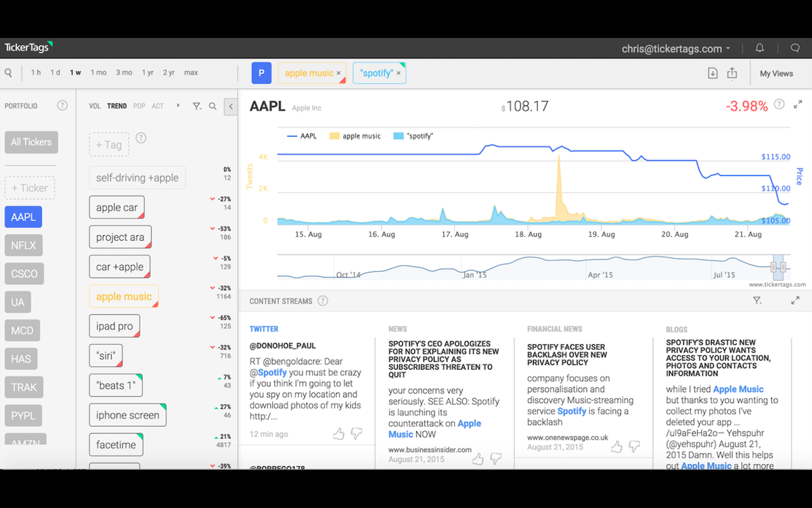
Task: Thumbs down the businessinsider.com news article
Action: tap(495, 459)
